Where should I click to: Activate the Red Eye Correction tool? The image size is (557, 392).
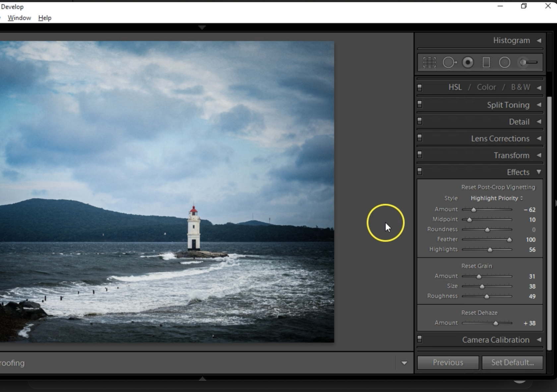point(468,62)
